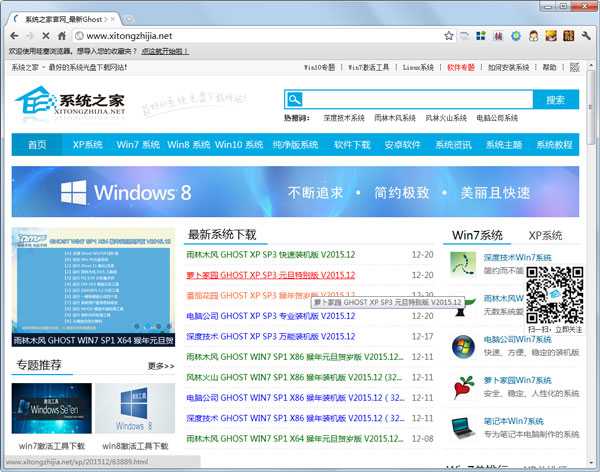Screen dimensions: 600x472
Task: Click the 更多>> link in 专题推荐
Action: 161,366
